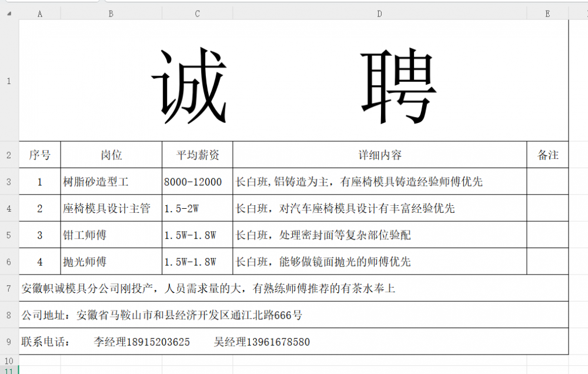The height and width of the screenshot is (374, 588).
Task: Select the 8000-12000 salary cell
Action: coord(198,182)
